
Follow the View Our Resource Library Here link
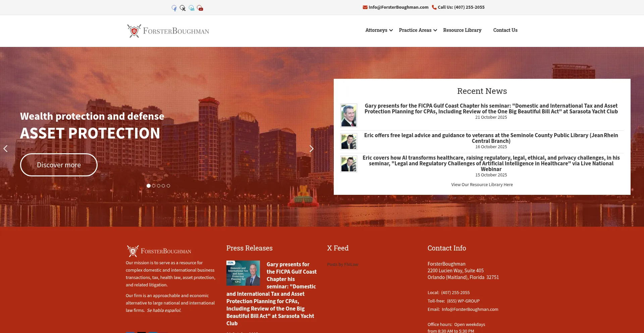pyautogui.click(x=482, y=185)
